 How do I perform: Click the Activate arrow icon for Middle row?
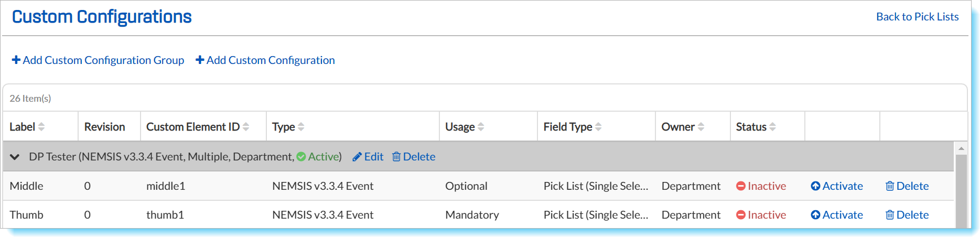coord(815,186)
